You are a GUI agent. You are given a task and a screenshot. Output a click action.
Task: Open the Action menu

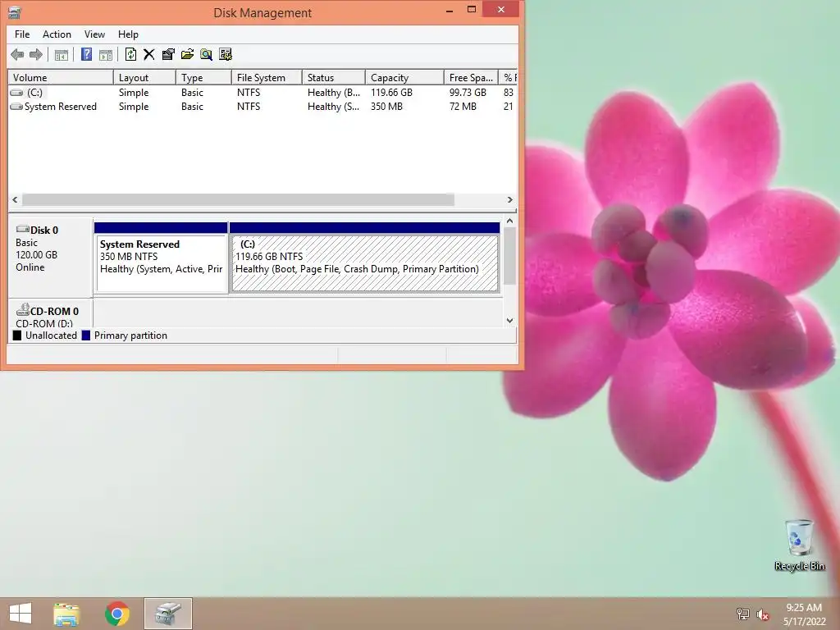point(57,34)
